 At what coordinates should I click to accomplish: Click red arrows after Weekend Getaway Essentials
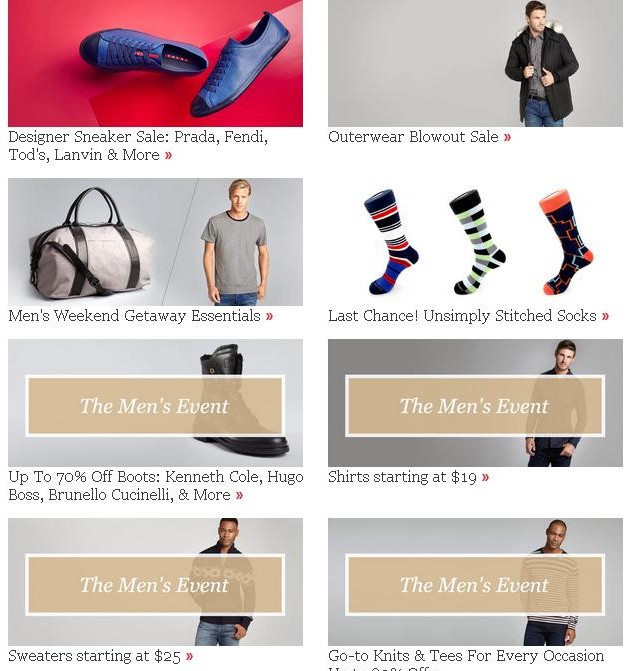click(269, 316)
